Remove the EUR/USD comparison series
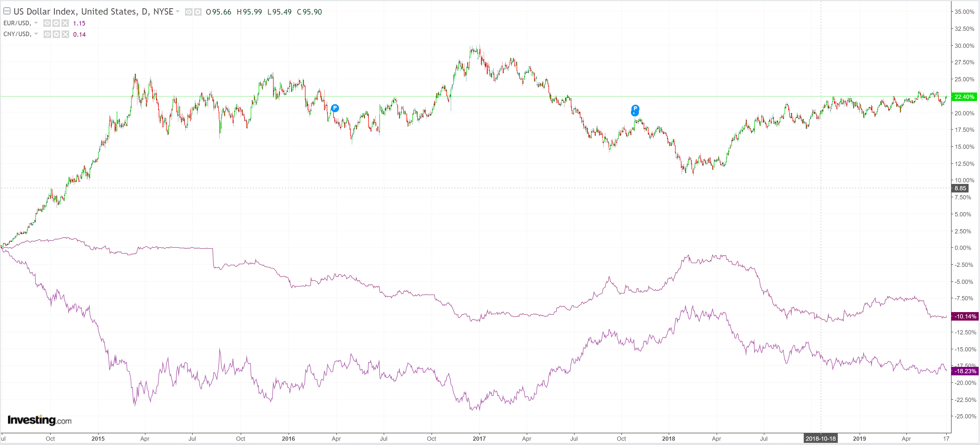980x445 pixels. [x=65, y=23]
